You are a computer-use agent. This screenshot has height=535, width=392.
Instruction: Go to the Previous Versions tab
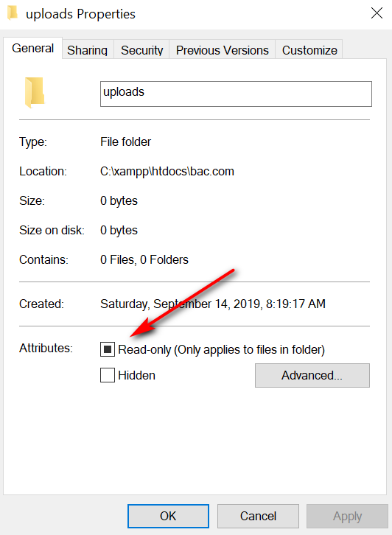coord(222,50)
